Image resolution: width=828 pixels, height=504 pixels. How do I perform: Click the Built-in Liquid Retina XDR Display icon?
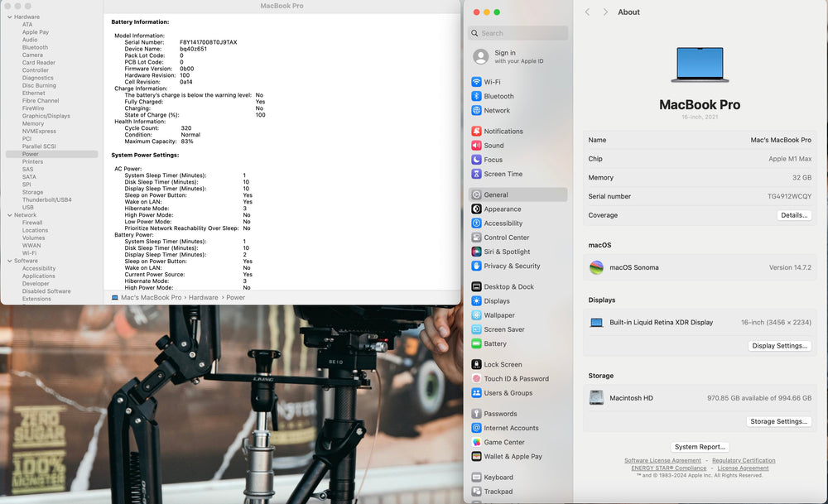click(596, 323)
